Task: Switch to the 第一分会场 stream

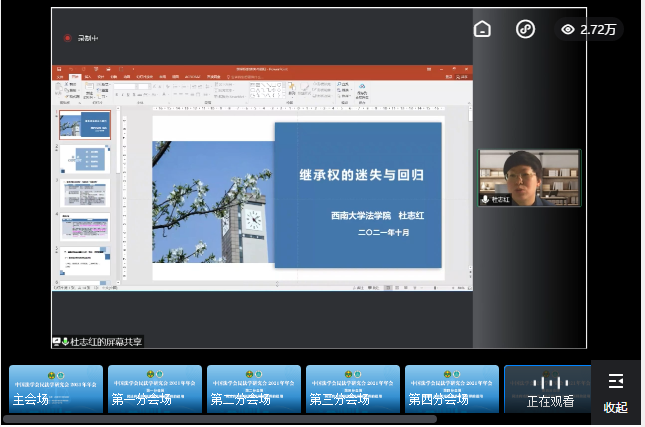Action: point(155,389)
